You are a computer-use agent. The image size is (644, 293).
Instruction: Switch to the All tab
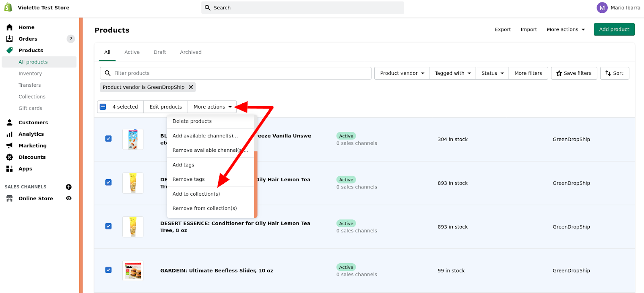click(x=107, y=52)
